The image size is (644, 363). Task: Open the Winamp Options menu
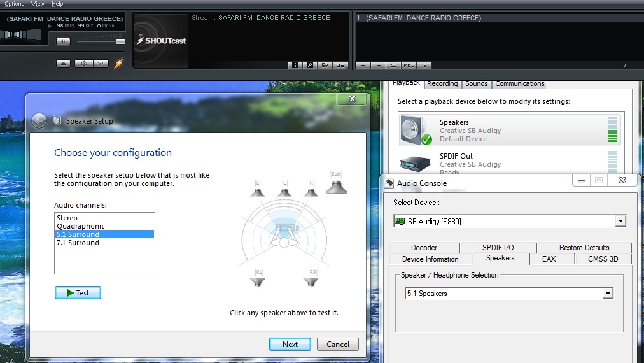(15, 4)
